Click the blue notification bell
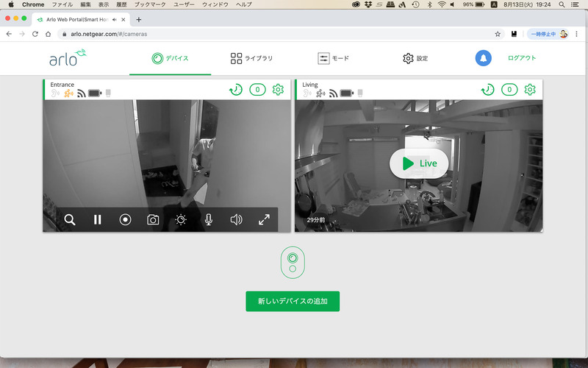The image size is (588, 368). point(484,58)
